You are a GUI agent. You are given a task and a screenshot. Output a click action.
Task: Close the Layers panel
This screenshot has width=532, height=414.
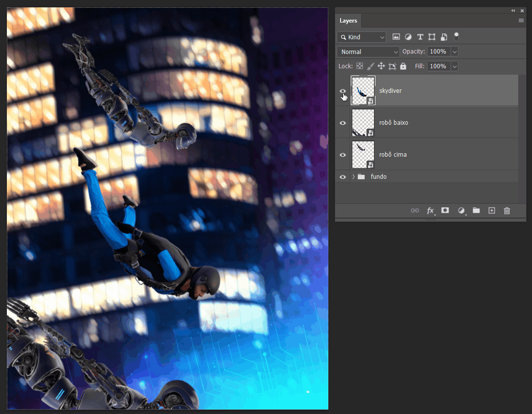point(522,10)
